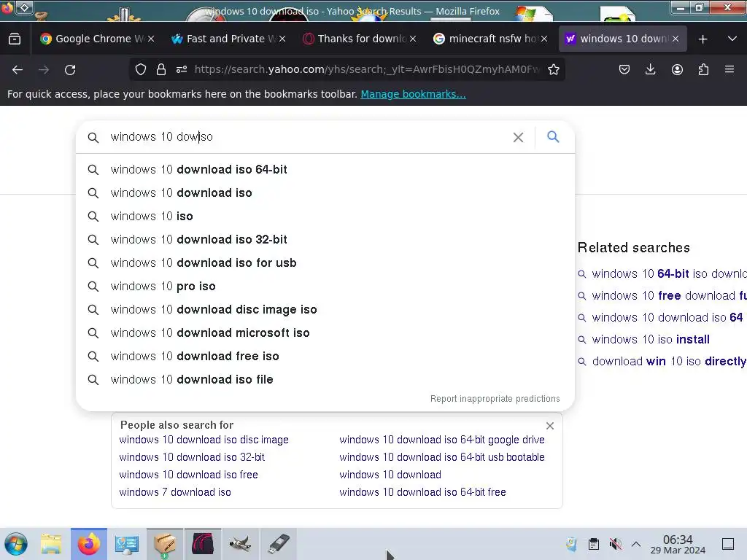747x560 pixels.
Task: Open related search windows 10 free download
Action: [669, 296]
